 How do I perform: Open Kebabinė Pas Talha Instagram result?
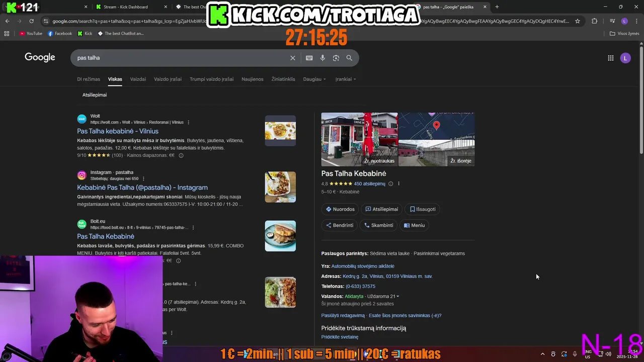pyautogui.click(x=142, y=188)
